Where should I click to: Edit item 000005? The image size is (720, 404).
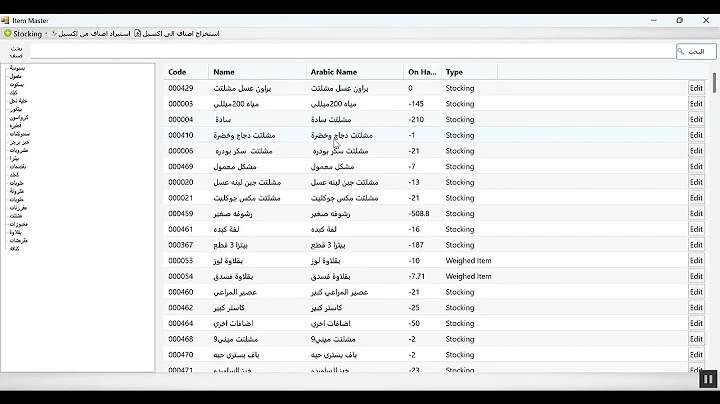pos(696,151)
